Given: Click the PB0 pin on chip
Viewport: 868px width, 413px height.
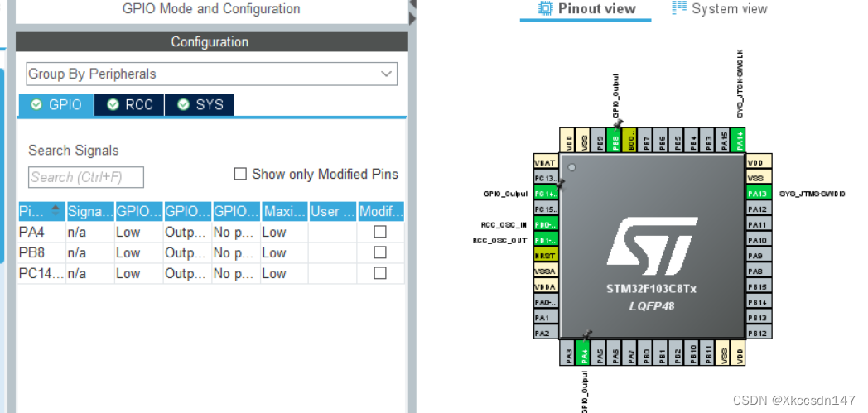Looking at the screenshot, I should point(645,353).
